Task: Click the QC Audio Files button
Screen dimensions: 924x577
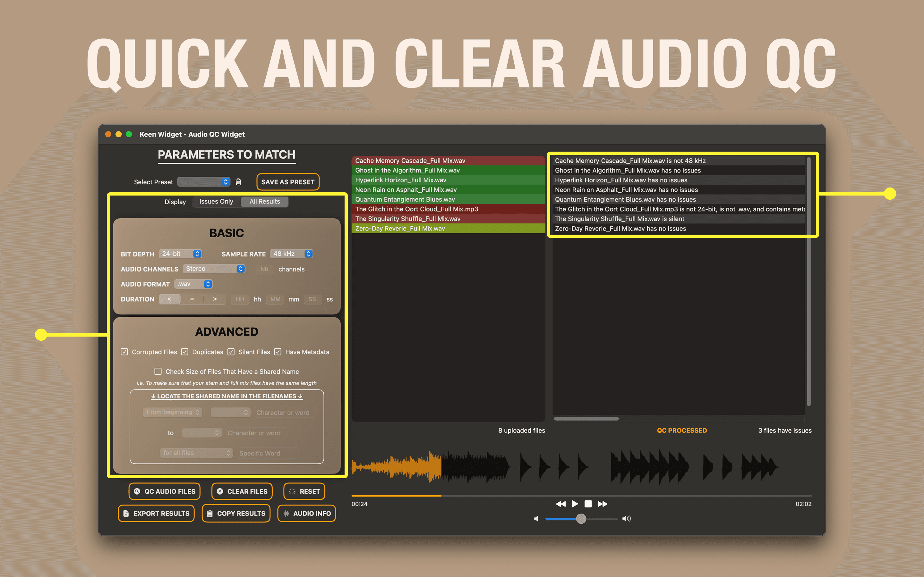Action: (x=165, y=491)
